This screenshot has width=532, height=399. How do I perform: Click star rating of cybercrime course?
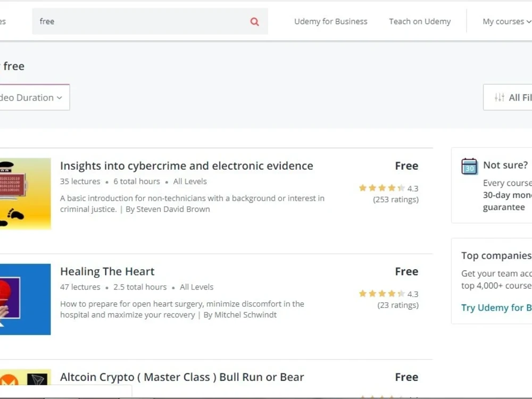[x=381, y=188]
